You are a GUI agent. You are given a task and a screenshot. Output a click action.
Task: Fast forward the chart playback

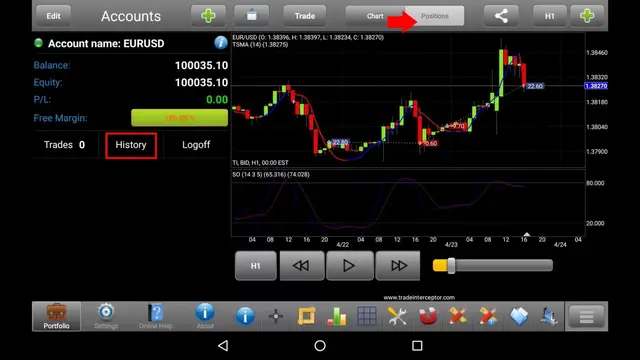click(x=398, y=266)
